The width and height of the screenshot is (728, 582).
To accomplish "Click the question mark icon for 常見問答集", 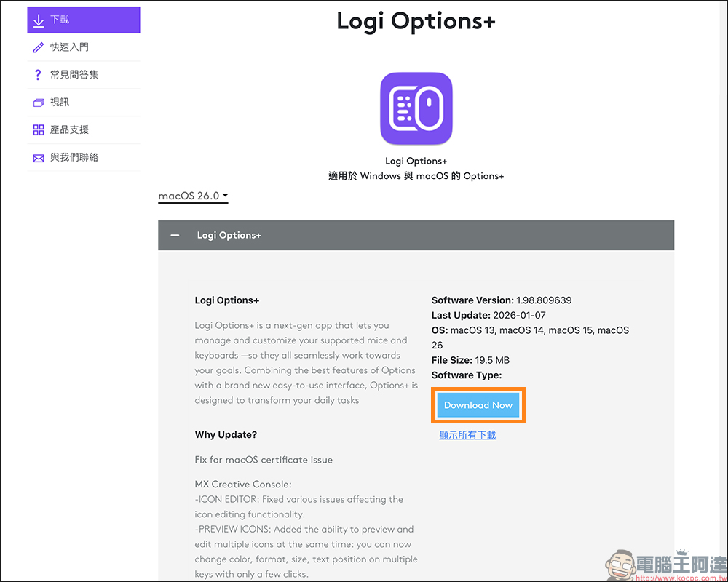I will 38,74.
